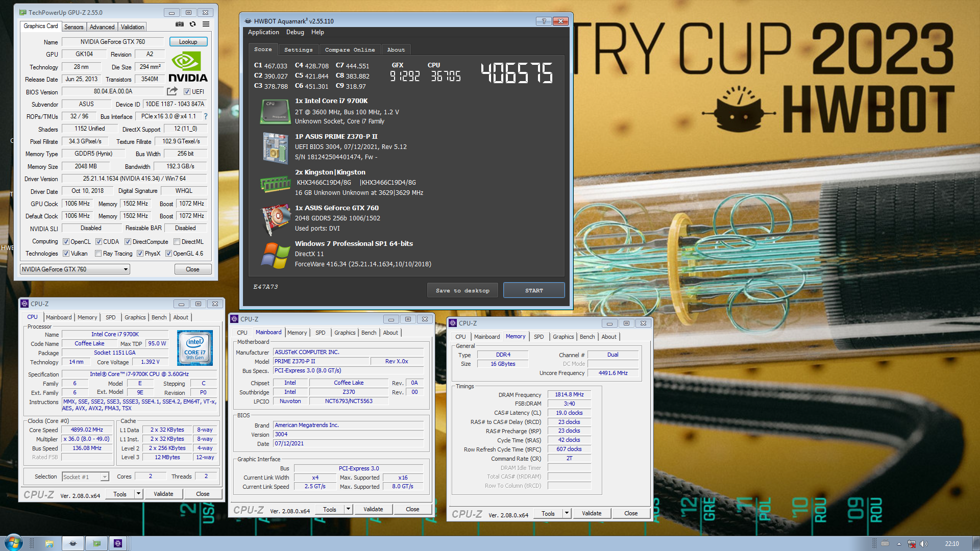
Task: Take a GPU-Z screenshot with the camera icon
Action: point(180,24)
